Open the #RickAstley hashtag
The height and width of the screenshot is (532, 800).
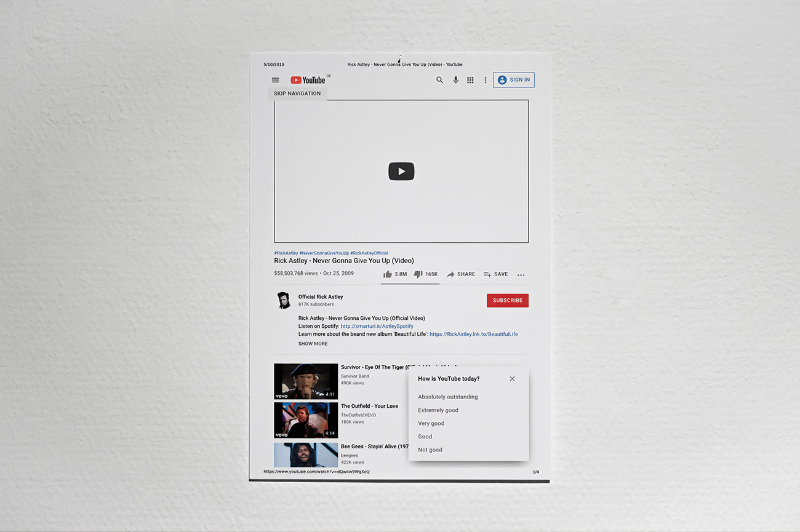[x=286, y=253]
